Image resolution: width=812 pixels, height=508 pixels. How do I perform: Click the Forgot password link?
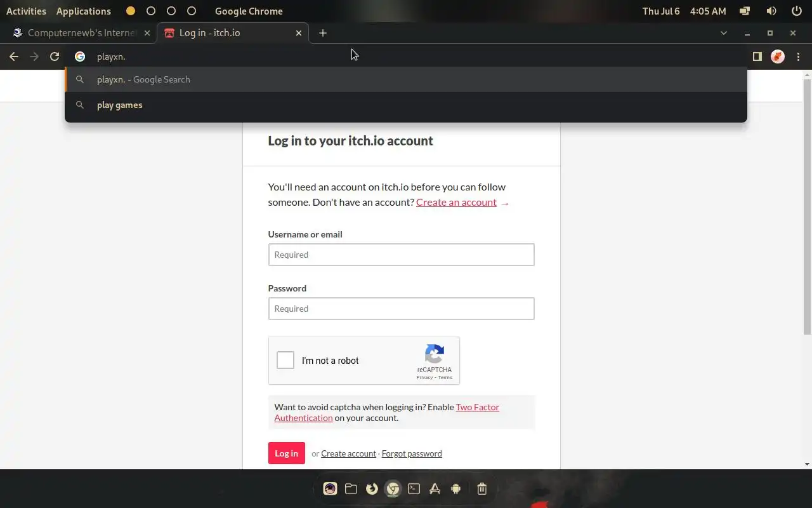click(x=412, y=453)
